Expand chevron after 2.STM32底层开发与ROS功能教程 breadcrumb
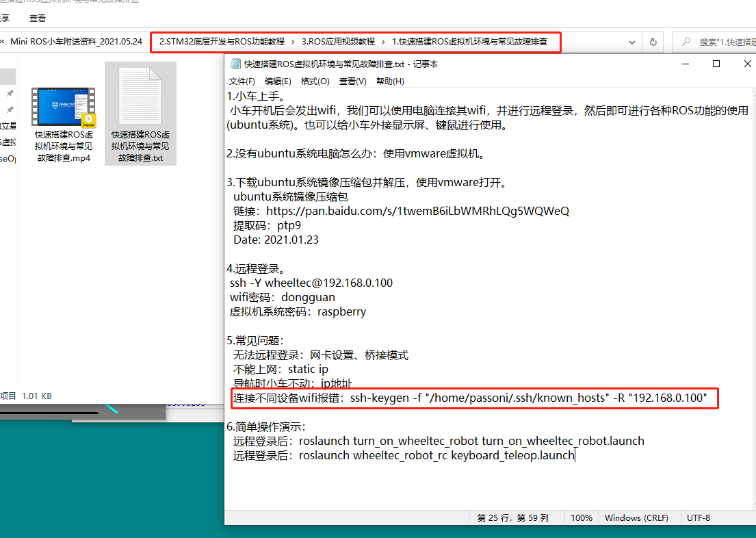Image resolution: width=756 pixels, height=538 pixels. point(293,42)
